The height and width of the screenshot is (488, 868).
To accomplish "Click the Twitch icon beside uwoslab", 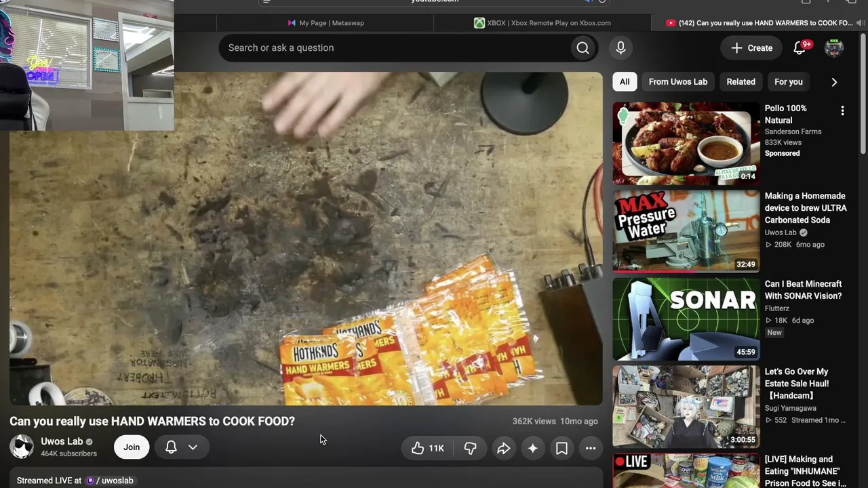I will (x=90, y=481).
